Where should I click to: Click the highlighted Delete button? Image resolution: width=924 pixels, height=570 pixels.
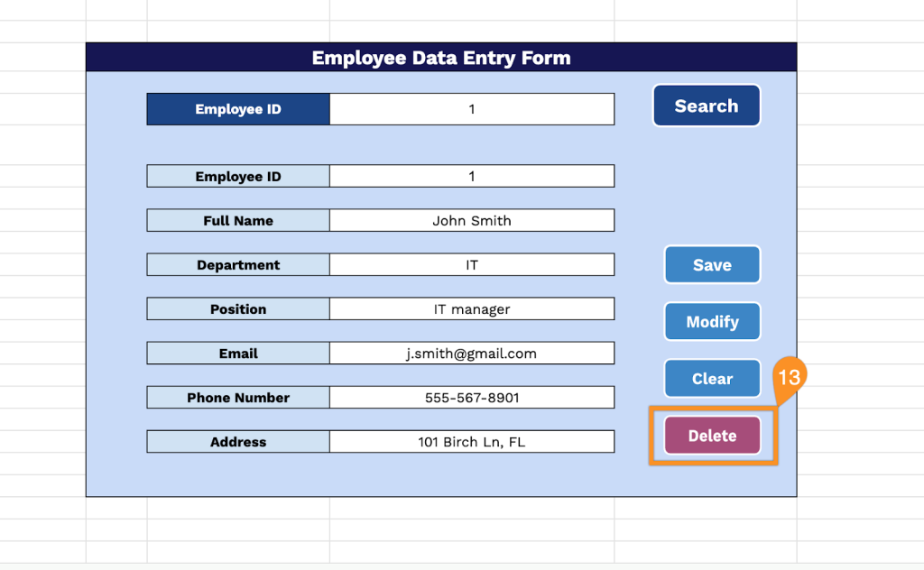712,436
